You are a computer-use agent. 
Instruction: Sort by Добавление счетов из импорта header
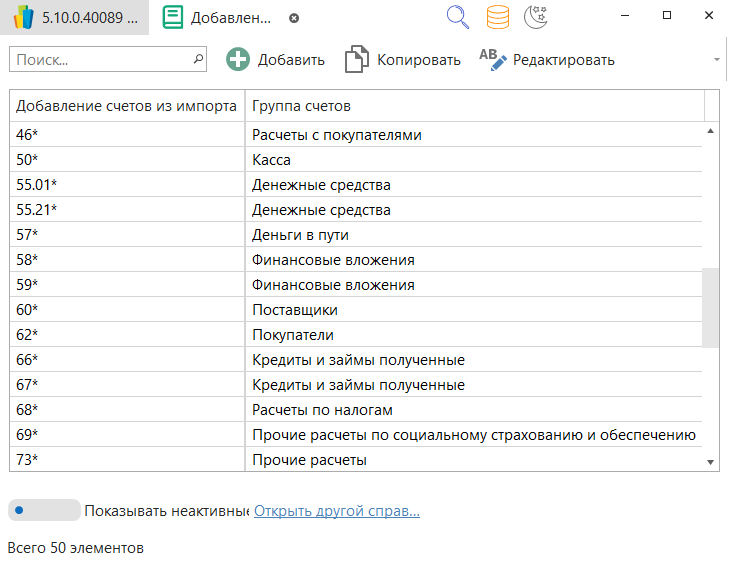(126, 106)
